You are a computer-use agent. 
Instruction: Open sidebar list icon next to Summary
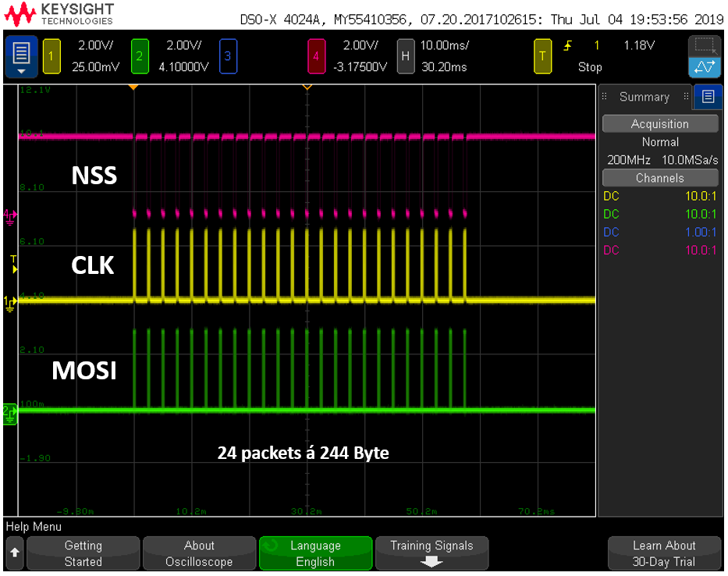pos(708,97)
